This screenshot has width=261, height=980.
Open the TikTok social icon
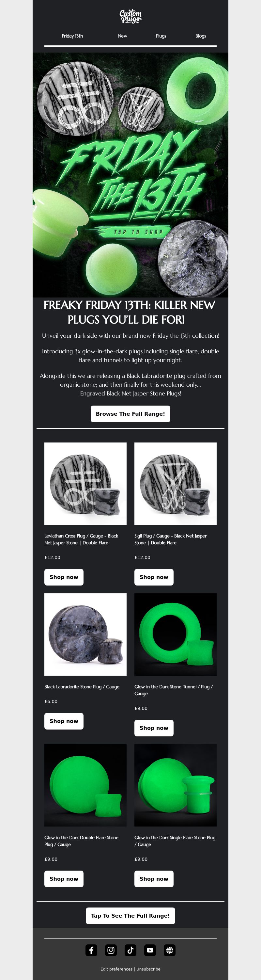130,950
